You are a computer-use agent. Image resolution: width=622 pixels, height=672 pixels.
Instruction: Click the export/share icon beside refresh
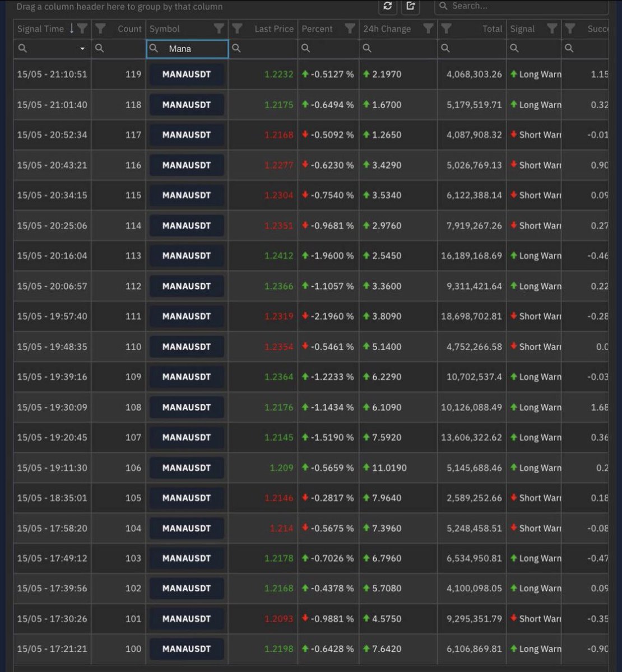point(410,6)
